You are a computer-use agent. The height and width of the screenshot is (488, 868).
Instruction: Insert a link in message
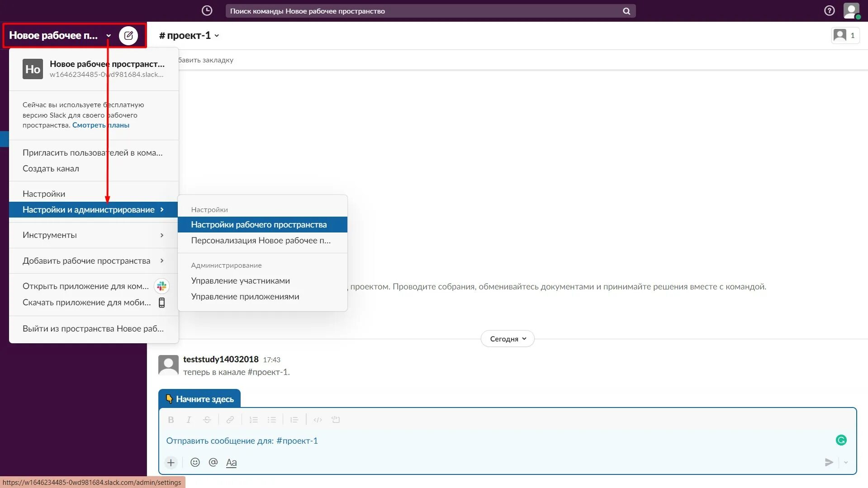coord(230,420)
